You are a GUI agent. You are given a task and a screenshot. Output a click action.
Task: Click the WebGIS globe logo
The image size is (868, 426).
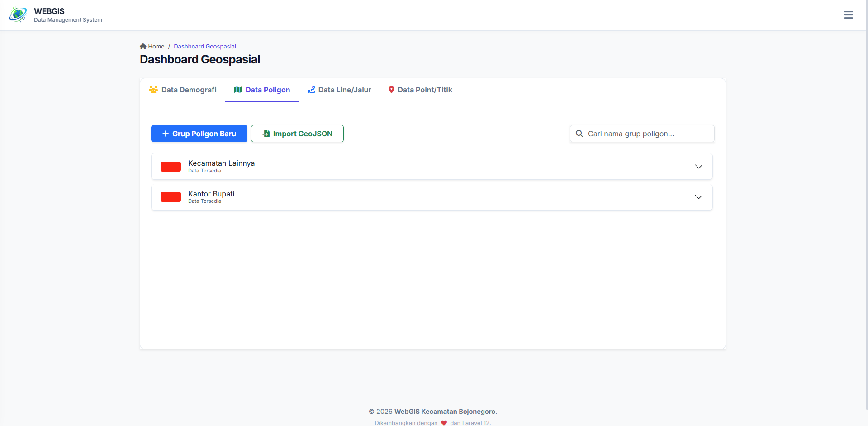(x=18, y=15)
